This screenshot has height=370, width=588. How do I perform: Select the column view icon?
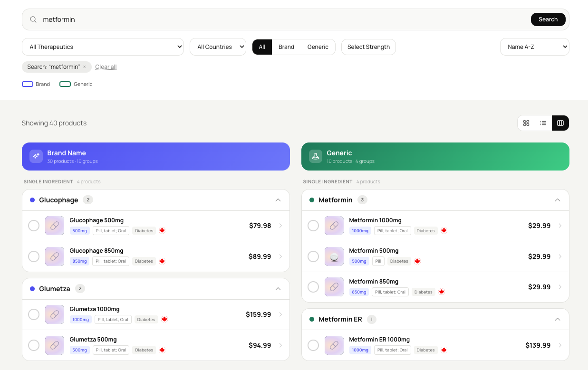pos(560,123)
